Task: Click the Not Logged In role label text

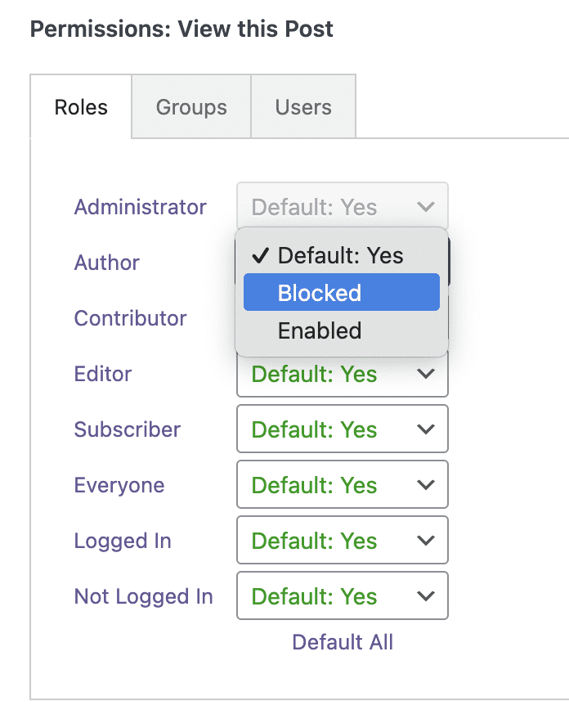Action: point(143,596)
